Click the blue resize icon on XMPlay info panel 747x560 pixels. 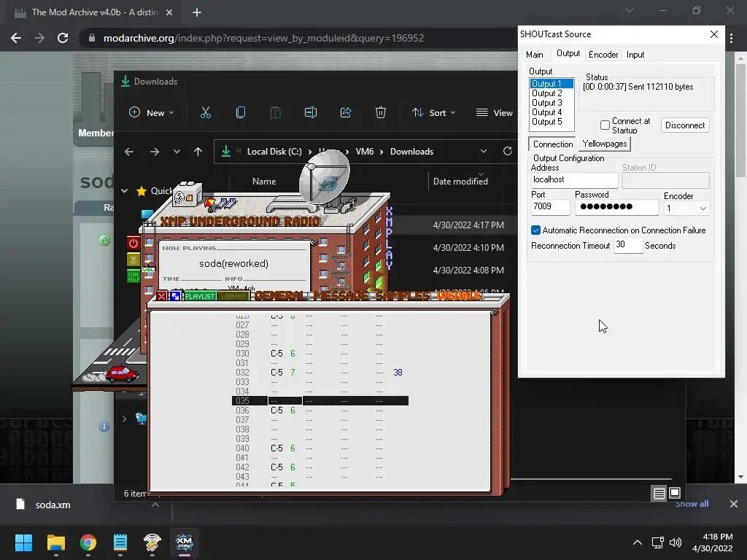(x=175, y=296)
